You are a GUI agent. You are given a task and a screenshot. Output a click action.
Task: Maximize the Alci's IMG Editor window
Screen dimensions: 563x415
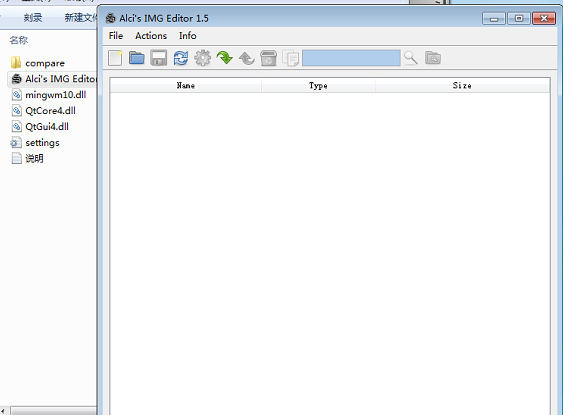pyautogui.click(x=519, y=18)
